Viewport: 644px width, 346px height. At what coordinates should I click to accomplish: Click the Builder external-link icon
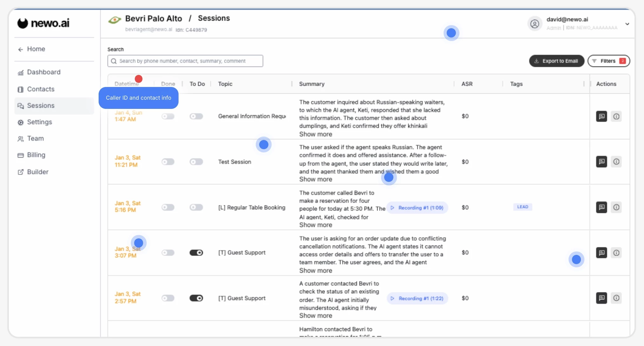(21, 172)
